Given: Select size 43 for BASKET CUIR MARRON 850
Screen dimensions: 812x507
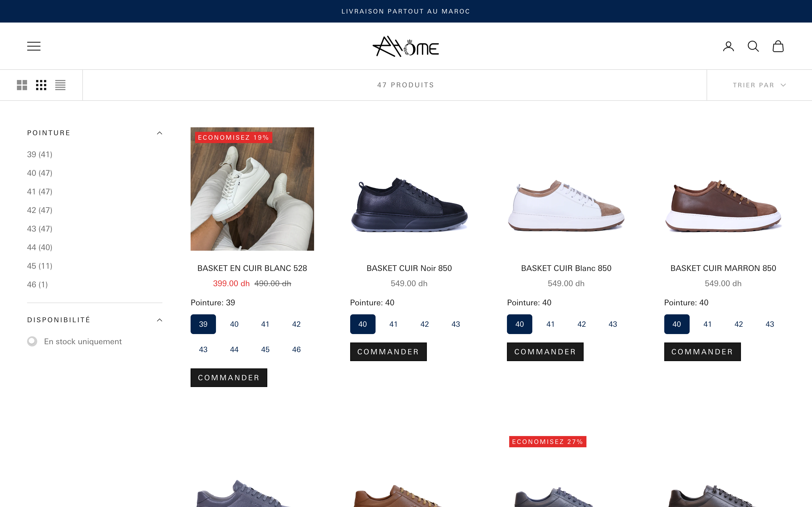Looking at the screenshot, I should coord(770,324).
